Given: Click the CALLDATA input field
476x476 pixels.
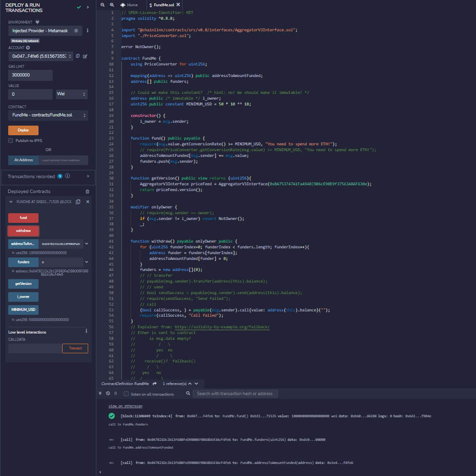Looking at the screenshot, I should click(x=35, y=348).
